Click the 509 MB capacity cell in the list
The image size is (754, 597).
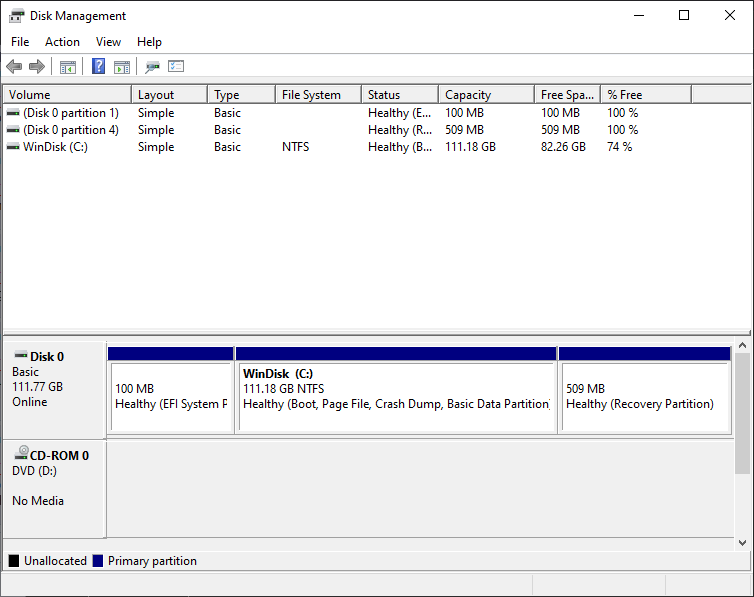tap(464, 130)
